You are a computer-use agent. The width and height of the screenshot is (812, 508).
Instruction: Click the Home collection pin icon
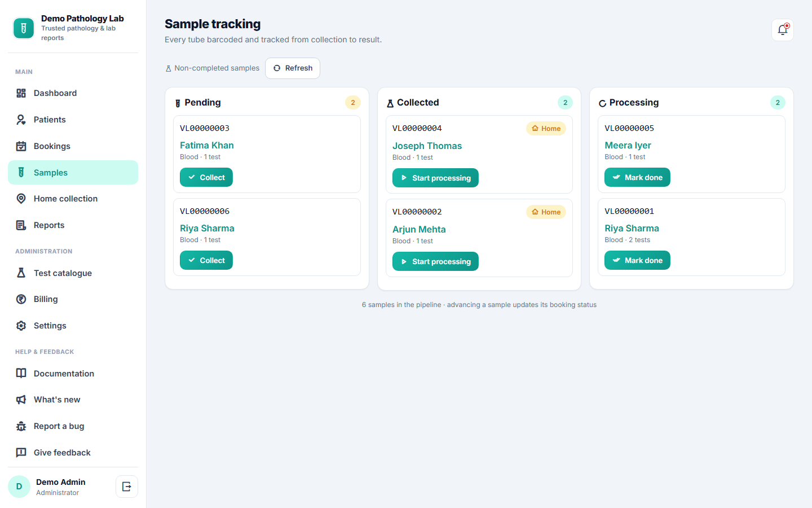21,199
